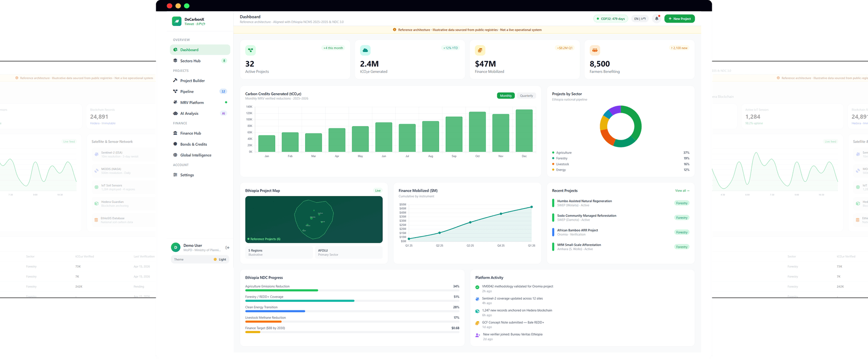The image size is (868, 359).
Task: Open the Dashboard menu item
Action: (200, 50)
